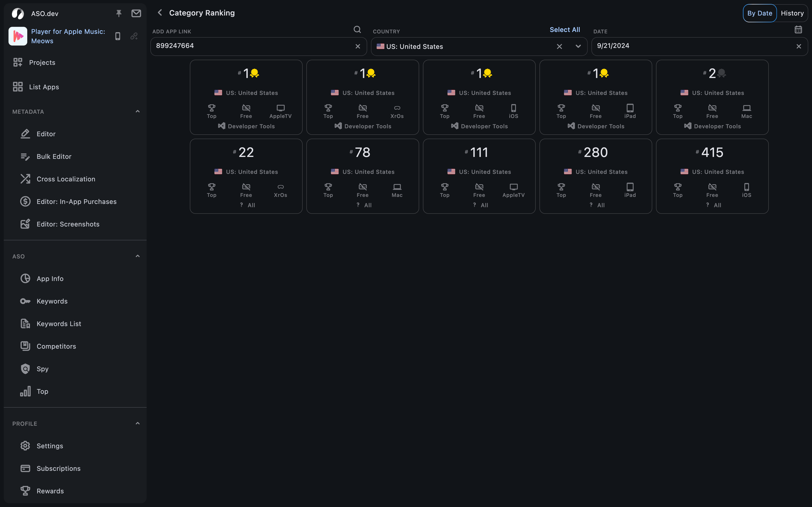
Task: Click the gray medal badge on #2 card
Action: 722,73
